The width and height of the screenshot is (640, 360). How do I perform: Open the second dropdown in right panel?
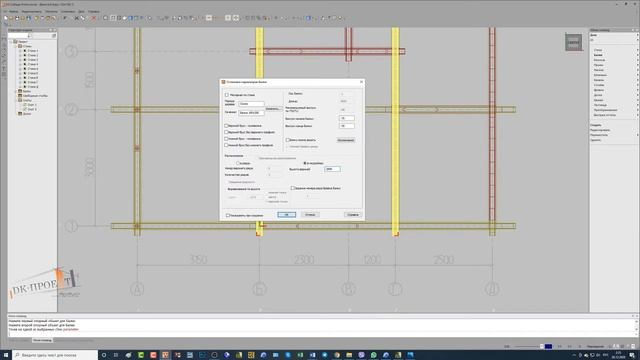(637, 40)
